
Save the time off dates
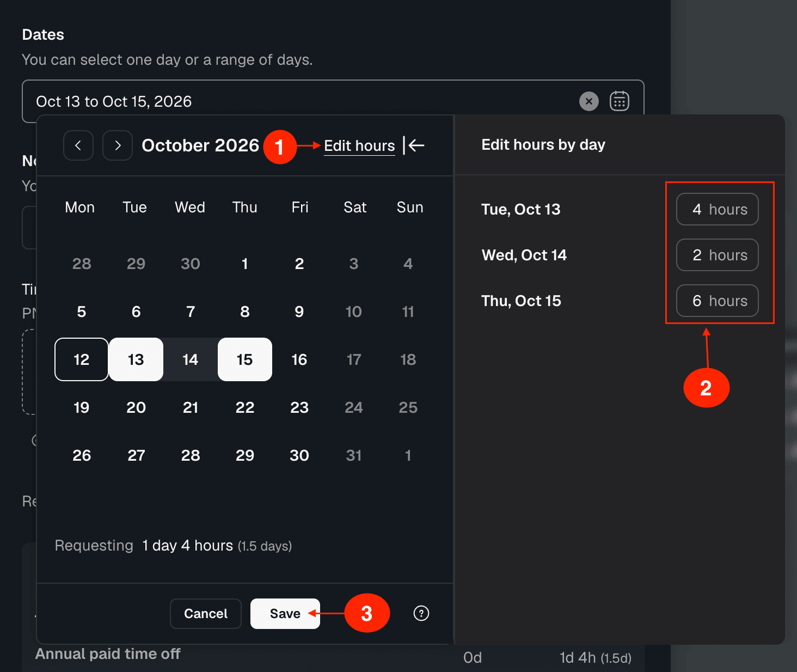pos(285,614)
